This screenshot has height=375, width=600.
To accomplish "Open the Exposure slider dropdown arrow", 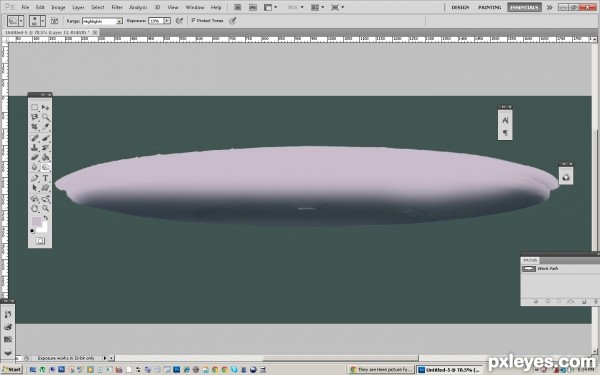I will coord(167,21).
